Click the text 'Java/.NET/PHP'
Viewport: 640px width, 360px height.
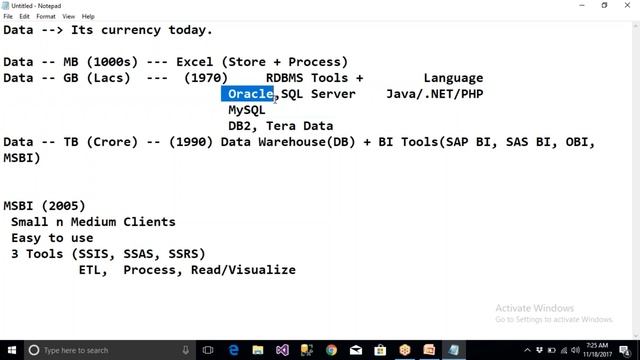coord(435,94)
